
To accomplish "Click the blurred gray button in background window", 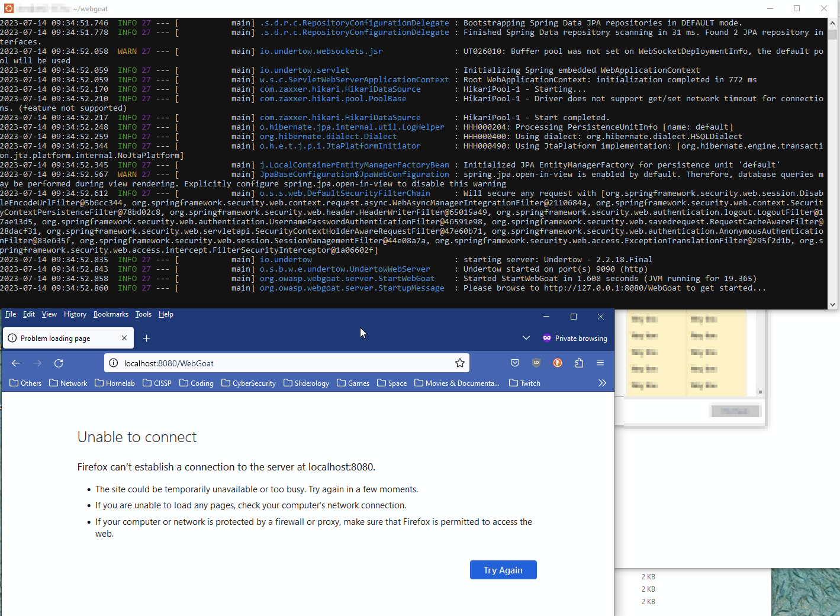I will 734,411.
